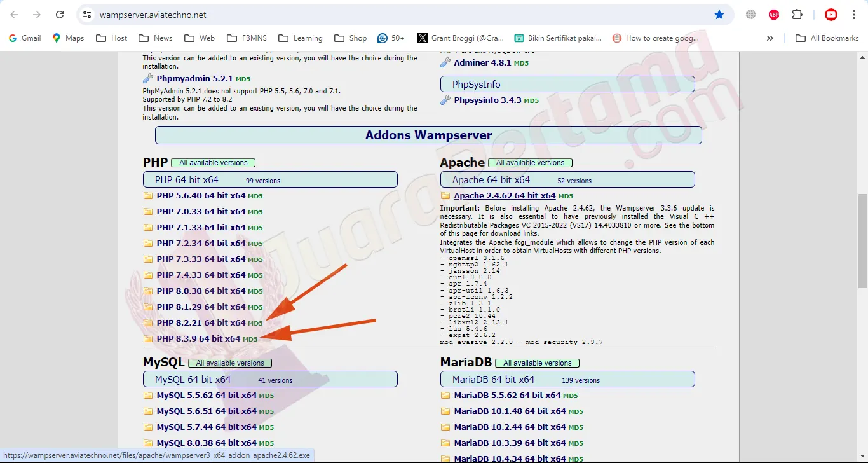Image resolution: width=868 pixels, height=463 pixels.
Task: Open the Chrome three-dot menu
Action: click(855, 14)
